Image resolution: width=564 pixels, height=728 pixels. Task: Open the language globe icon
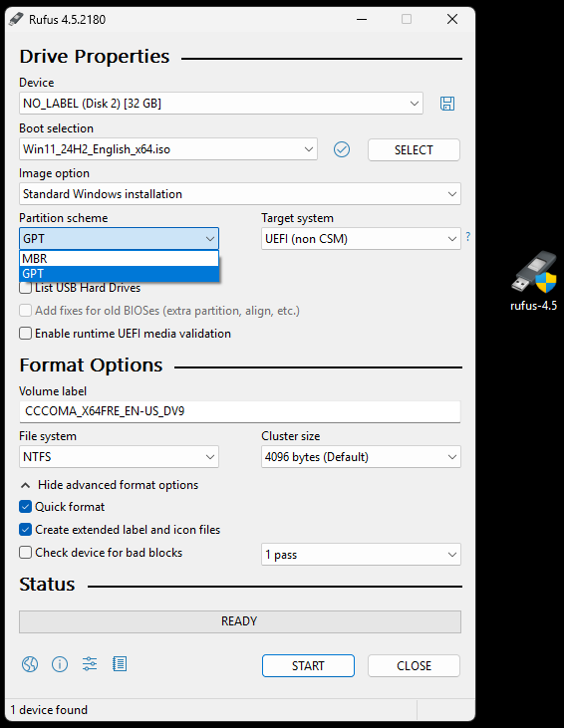tap(30, 664)
